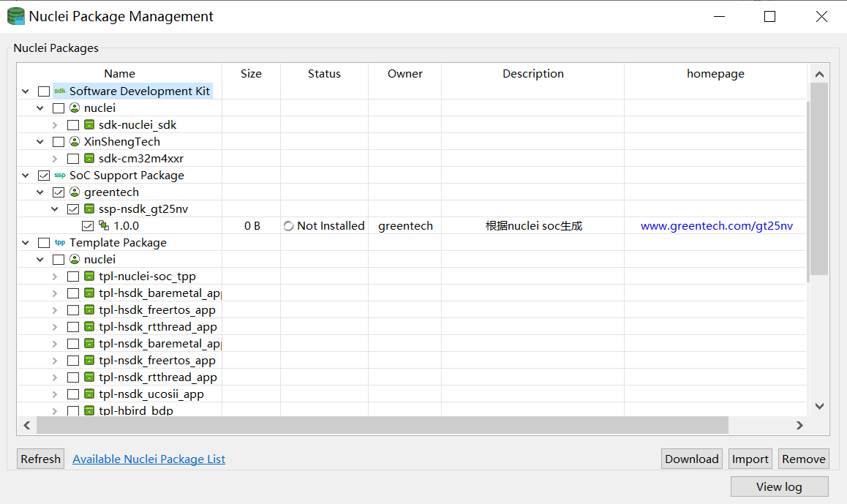Collapse the SoC Support Package node
This screenshot has width=847, height=504.
click(x=26, y=176)
